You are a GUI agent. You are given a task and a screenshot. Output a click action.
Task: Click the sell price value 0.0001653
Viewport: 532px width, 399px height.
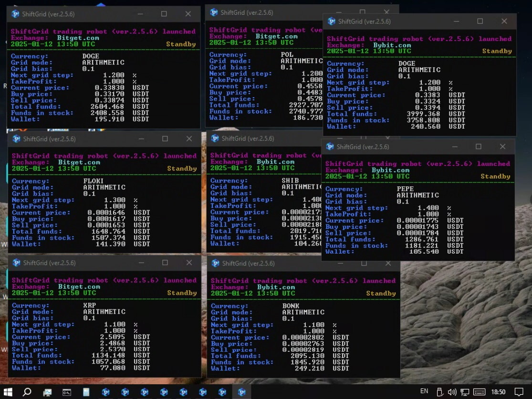(x=106, y=225)
